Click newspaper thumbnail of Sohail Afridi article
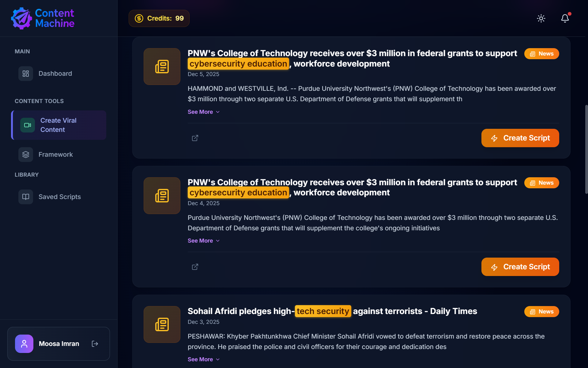Image resolution: width=588 pixels, height=368 pixels. pos(162,324)
